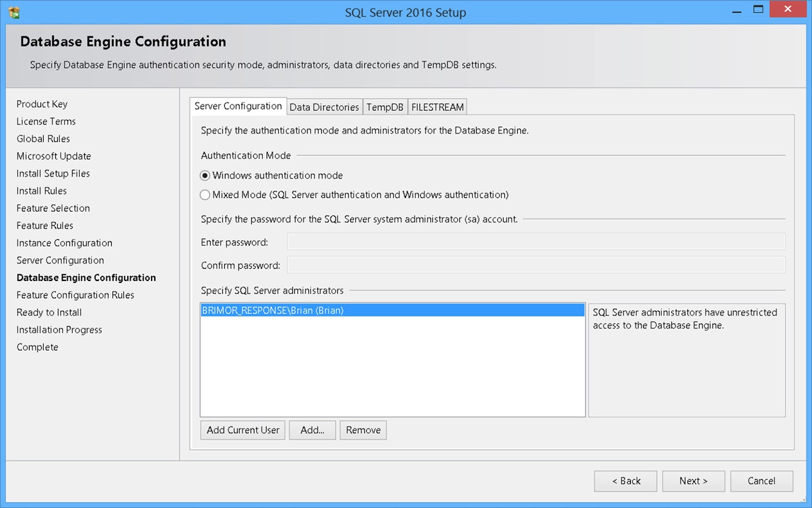Click the Add Current User button
The width and height of the screenshot is (812, 508).
tap(242, 430)
